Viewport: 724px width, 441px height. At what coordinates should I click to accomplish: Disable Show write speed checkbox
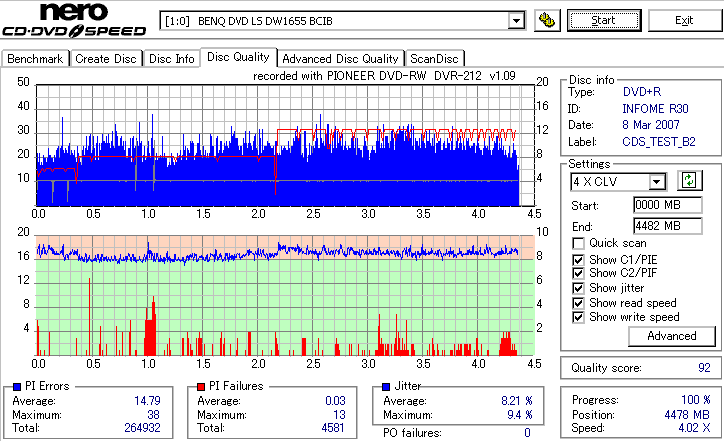coord(578,317)
